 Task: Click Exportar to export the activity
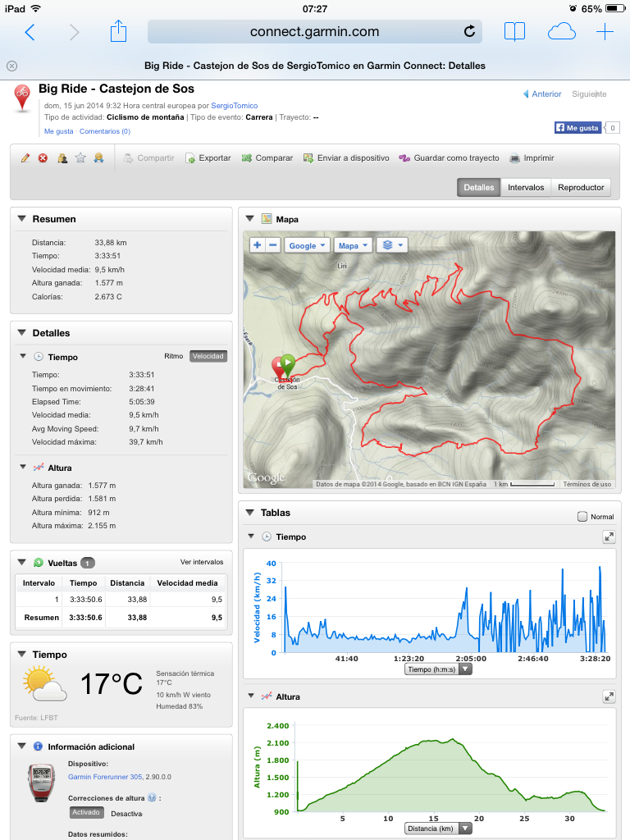[208, 158]
